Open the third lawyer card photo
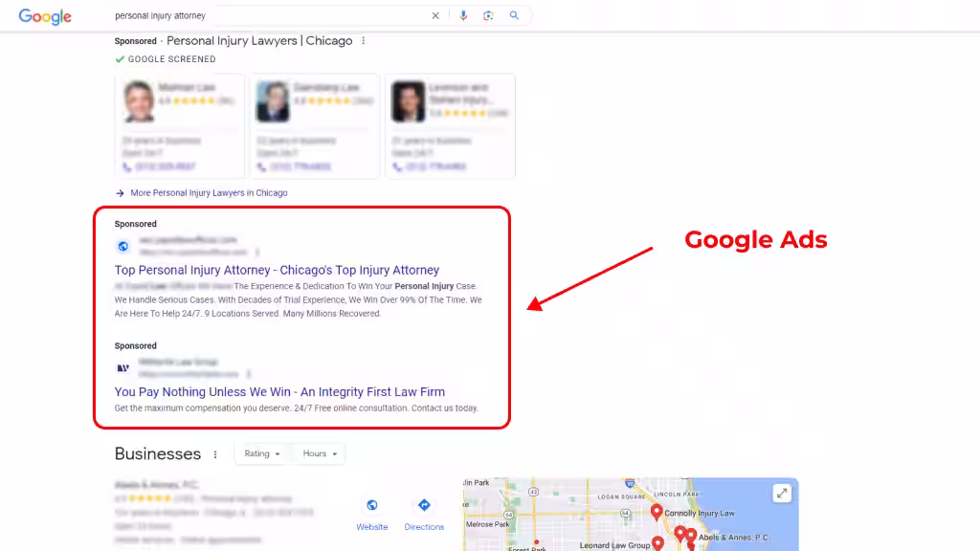 [408, 101]
